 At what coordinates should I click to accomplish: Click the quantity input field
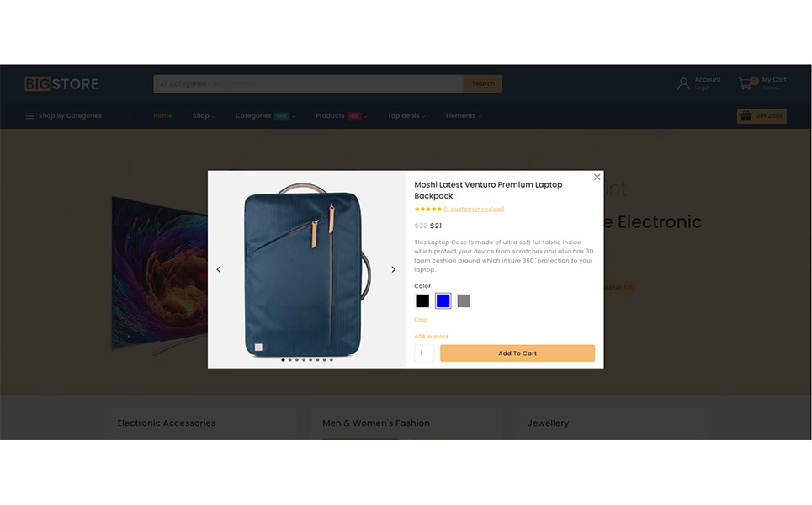click(x=424, y=353)
